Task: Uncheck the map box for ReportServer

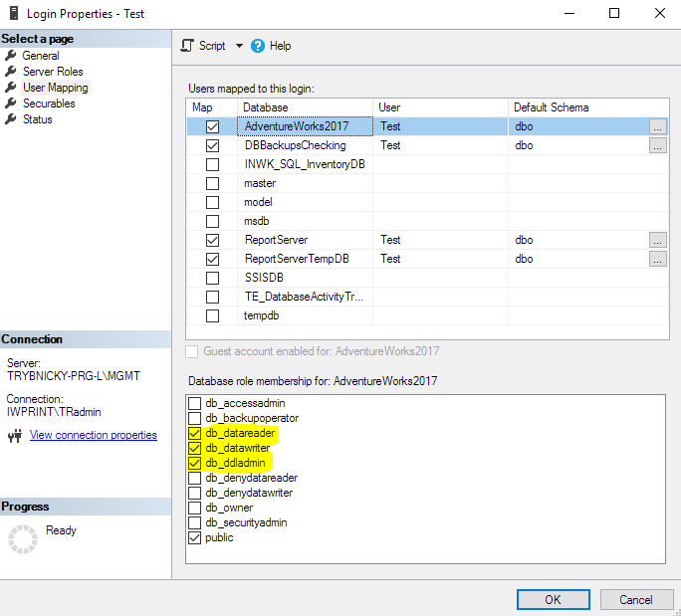Action: [x=212, y=240]
